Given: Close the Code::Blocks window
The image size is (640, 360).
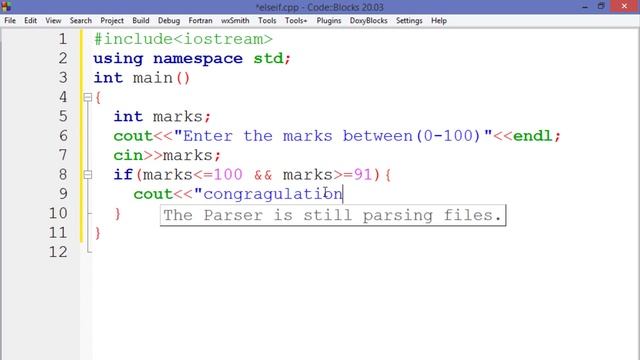Looking at the screenshot, I should (624, 6).
